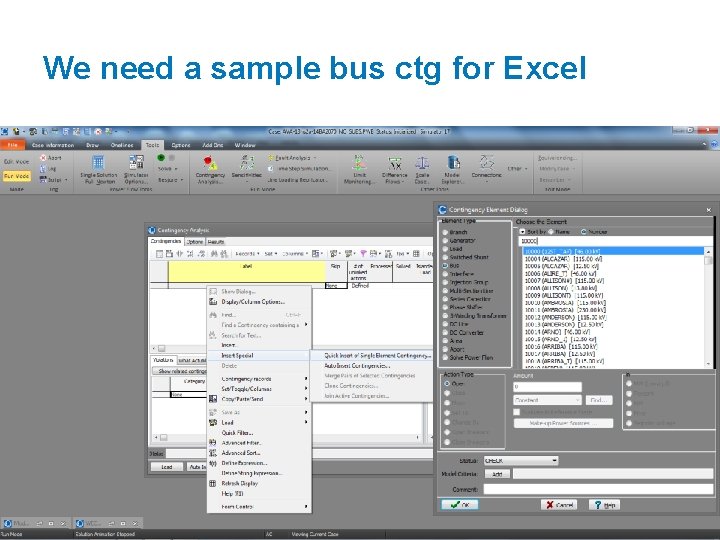Click the bus number search field
The height and width of the screenshot is (540, 720).
[x=615, y=241]
